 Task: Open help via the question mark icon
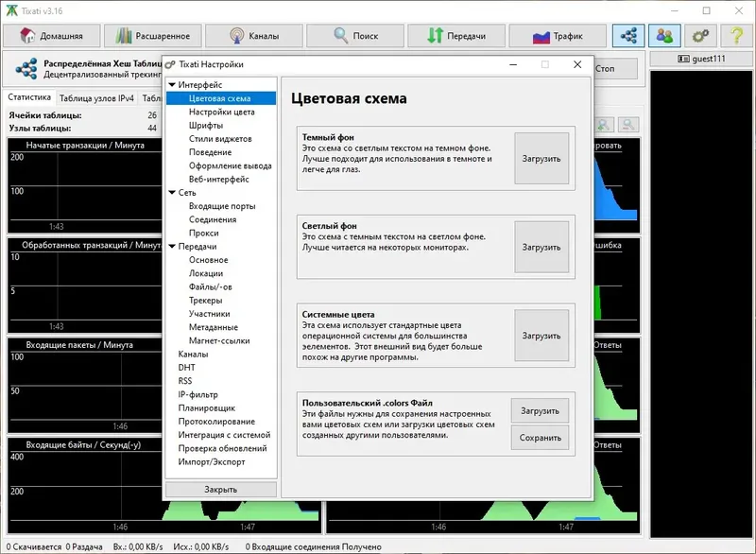pos(736,36)
